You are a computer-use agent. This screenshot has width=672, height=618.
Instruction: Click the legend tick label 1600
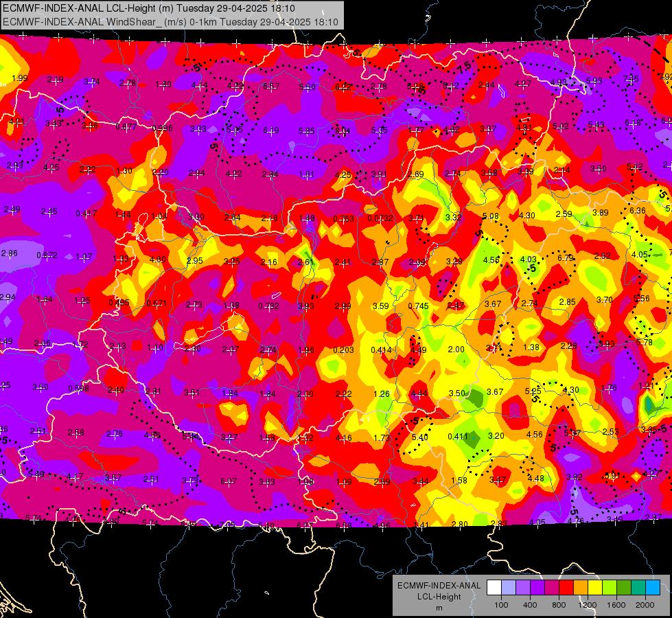[616, 605]
